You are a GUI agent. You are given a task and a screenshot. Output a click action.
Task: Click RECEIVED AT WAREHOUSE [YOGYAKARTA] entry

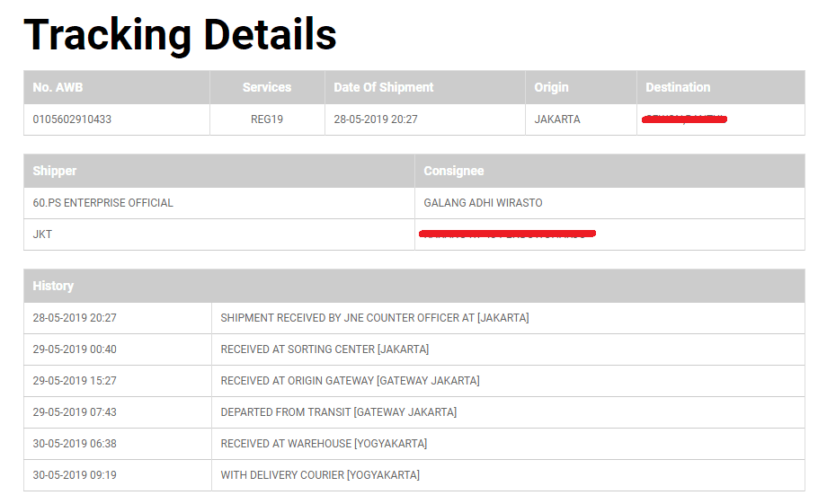click(x=324, y=444)
